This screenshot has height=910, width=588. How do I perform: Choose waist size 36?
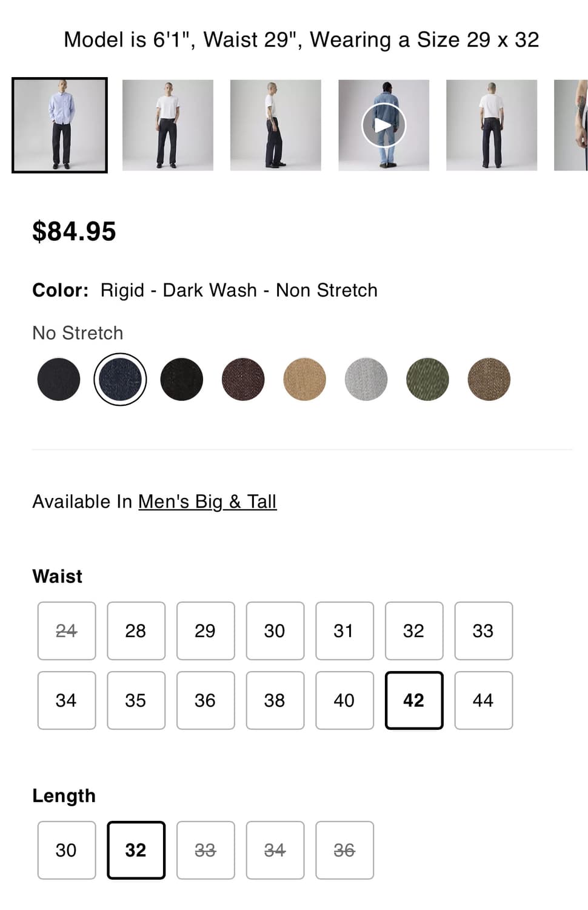(205, 700)
